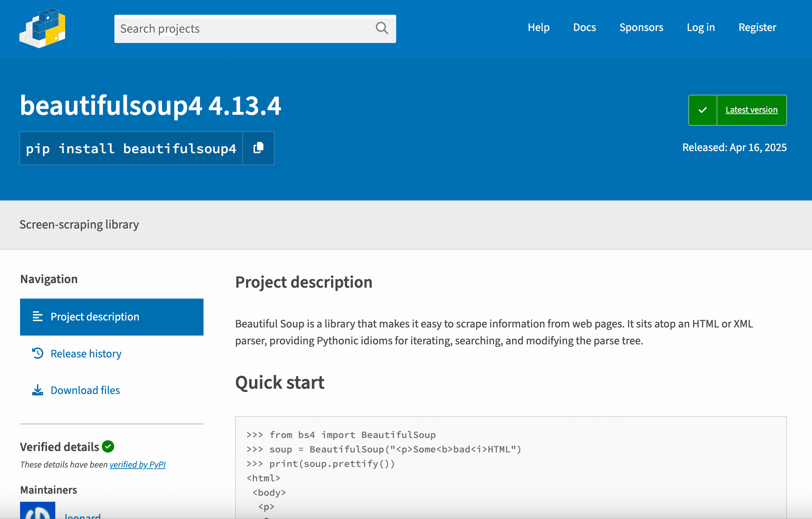Click the Release history clock icon
This screenshot has height=519, width=812.
click(x=38, y=353)
